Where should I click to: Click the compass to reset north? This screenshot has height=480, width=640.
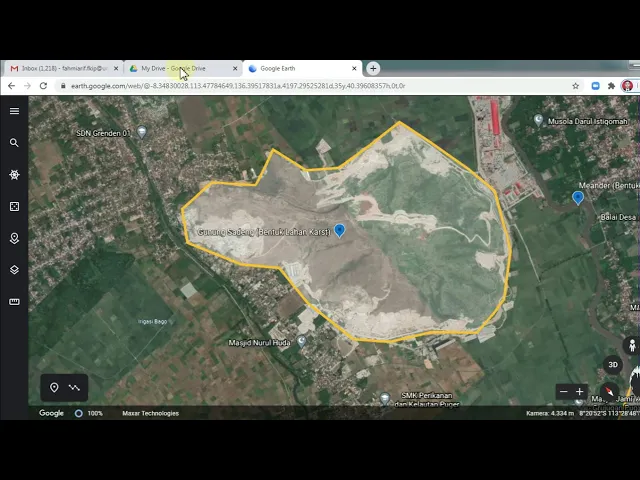click(609, 391)
